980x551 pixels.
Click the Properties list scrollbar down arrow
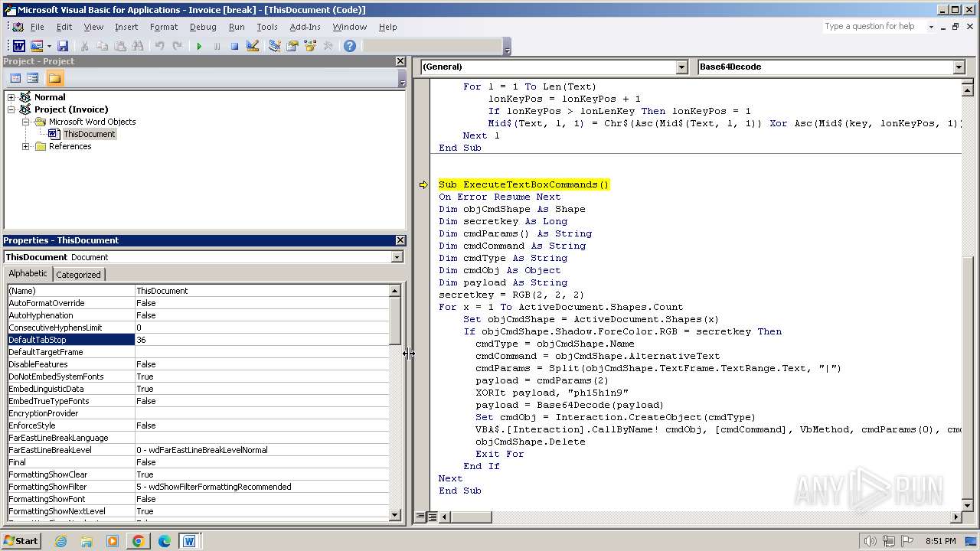[395, 516]
